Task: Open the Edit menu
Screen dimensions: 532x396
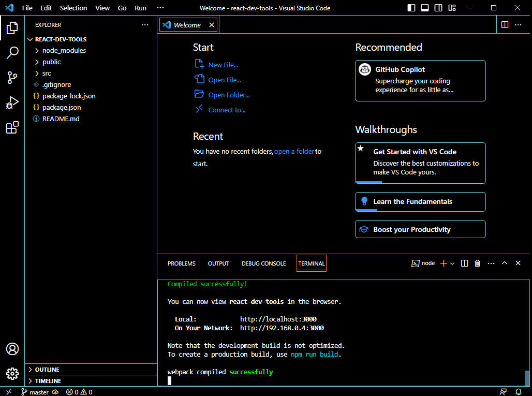Action: coord(46,8)
